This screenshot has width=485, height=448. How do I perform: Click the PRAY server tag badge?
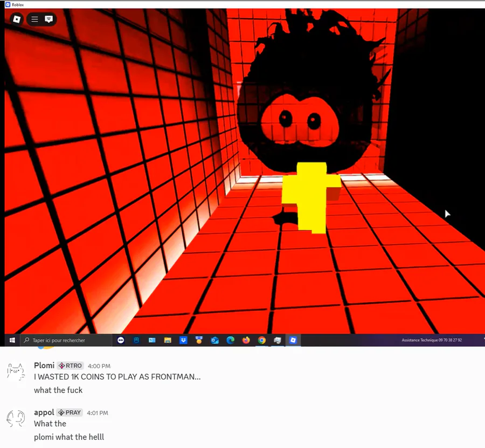(x=70, y=412)
